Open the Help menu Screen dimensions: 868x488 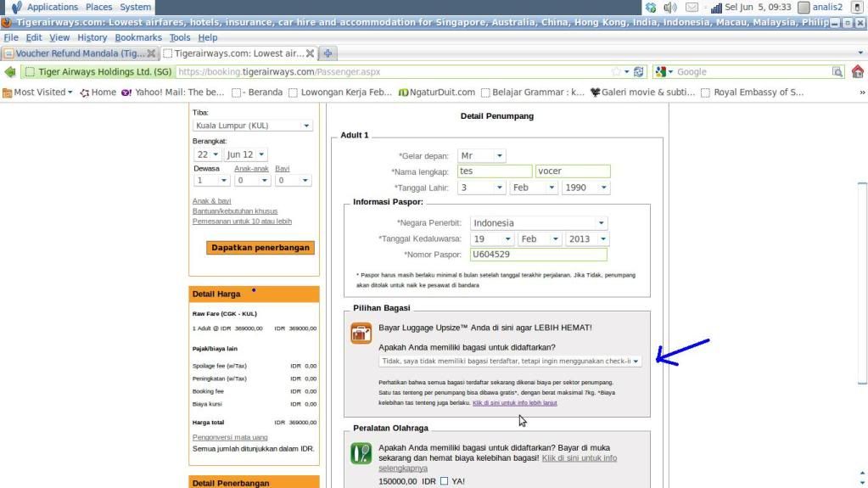point(208,37)
